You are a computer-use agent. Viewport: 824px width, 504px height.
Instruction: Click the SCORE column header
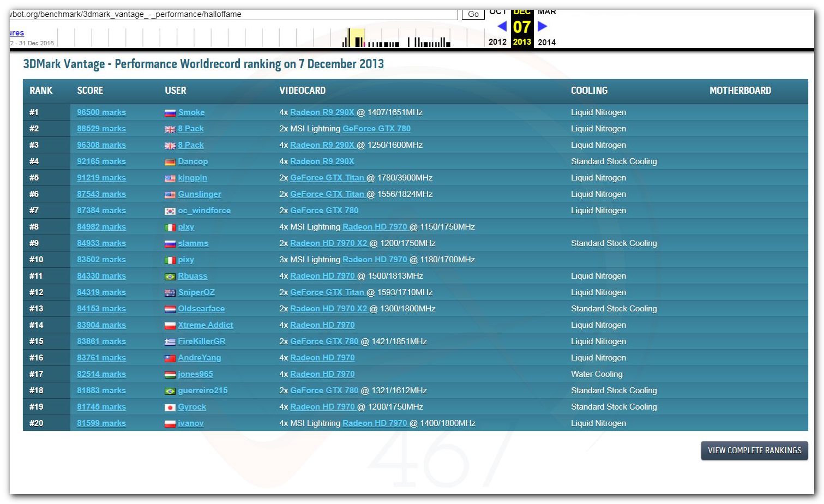[90, 91]
